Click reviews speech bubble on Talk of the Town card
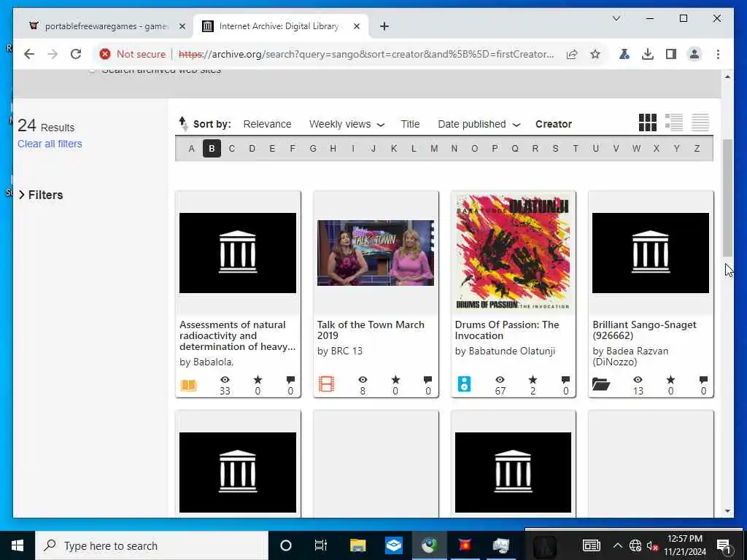The image size is (747, 560). tap(427, 379)
